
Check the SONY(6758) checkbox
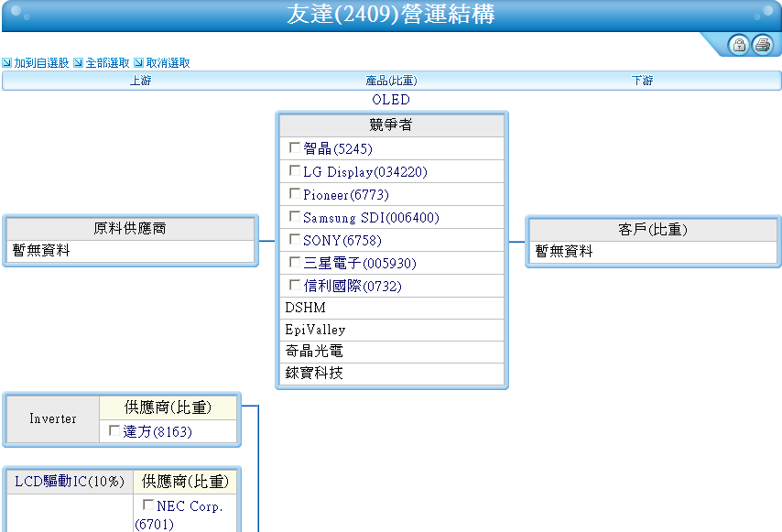pyautogui.click(x=295, y=239)
